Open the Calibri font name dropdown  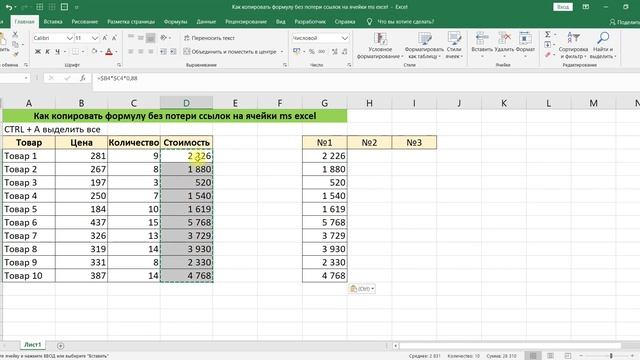69,38
